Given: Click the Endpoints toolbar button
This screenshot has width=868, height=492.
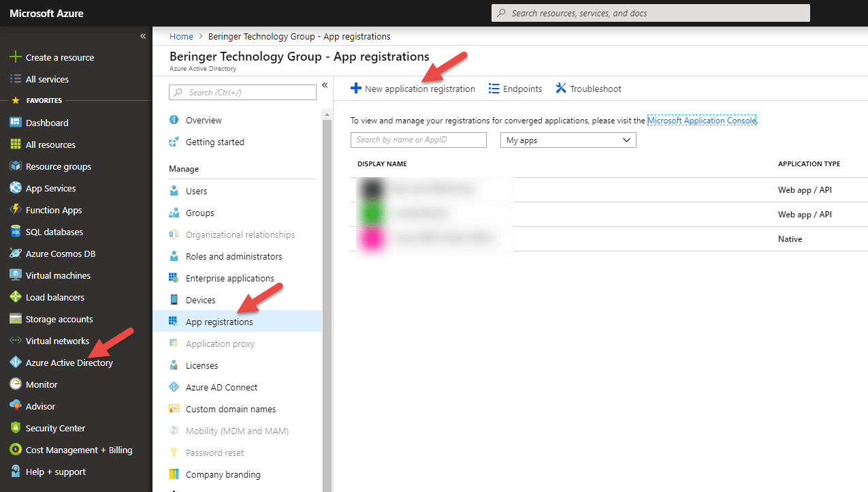Looking at the screenshot, I should point(515,89).
